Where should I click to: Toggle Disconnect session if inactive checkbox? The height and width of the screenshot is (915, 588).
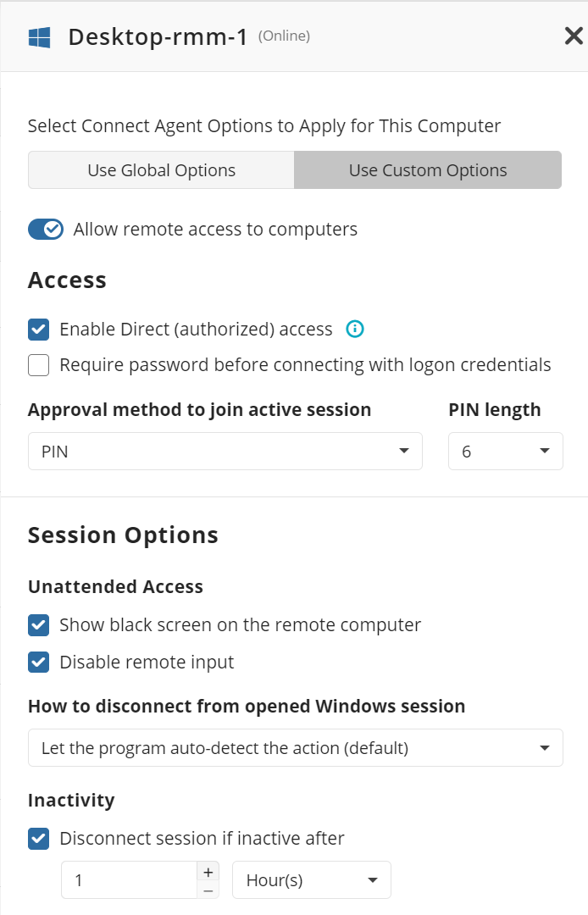click(38, 838)
